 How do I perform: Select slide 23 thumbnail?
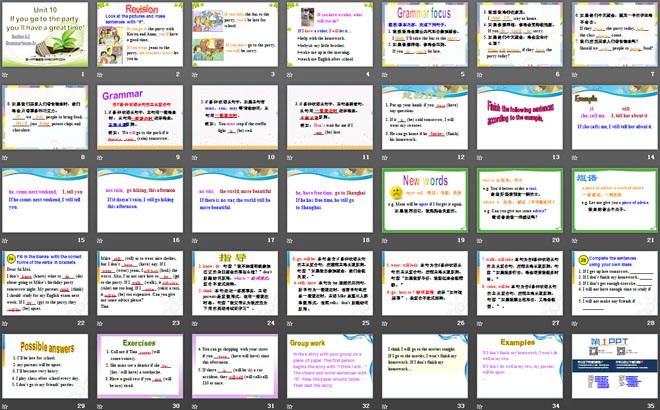point(140,283)
